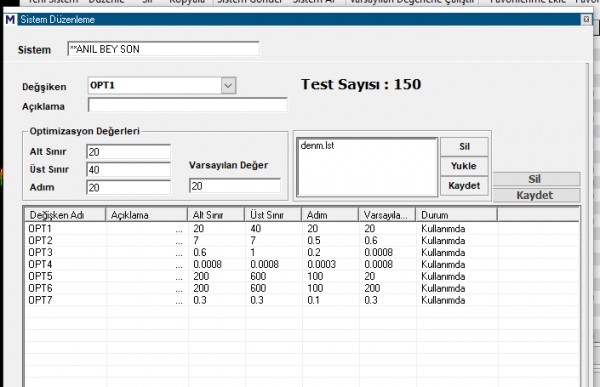Select the OPT2 row in the table
Screen dimensions: 600x387
tap(302, 240)
